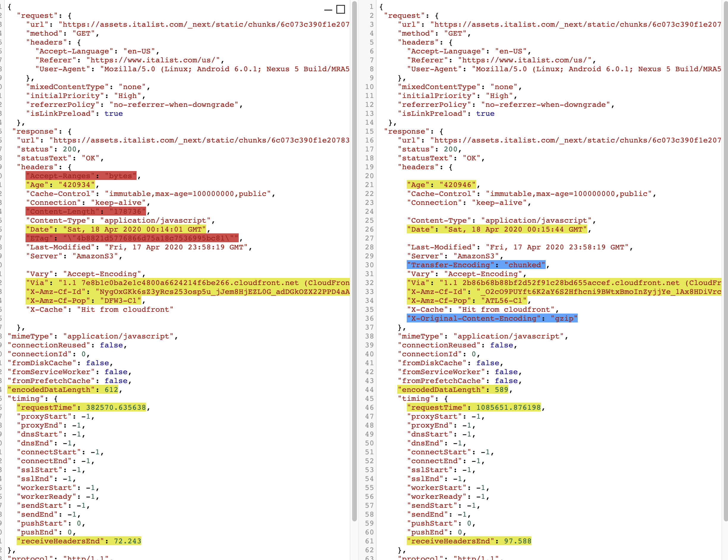Click "encodedDataLength": 612 in left pane
The height and width of the screenshot is (560, 728).
coord(63,389)
